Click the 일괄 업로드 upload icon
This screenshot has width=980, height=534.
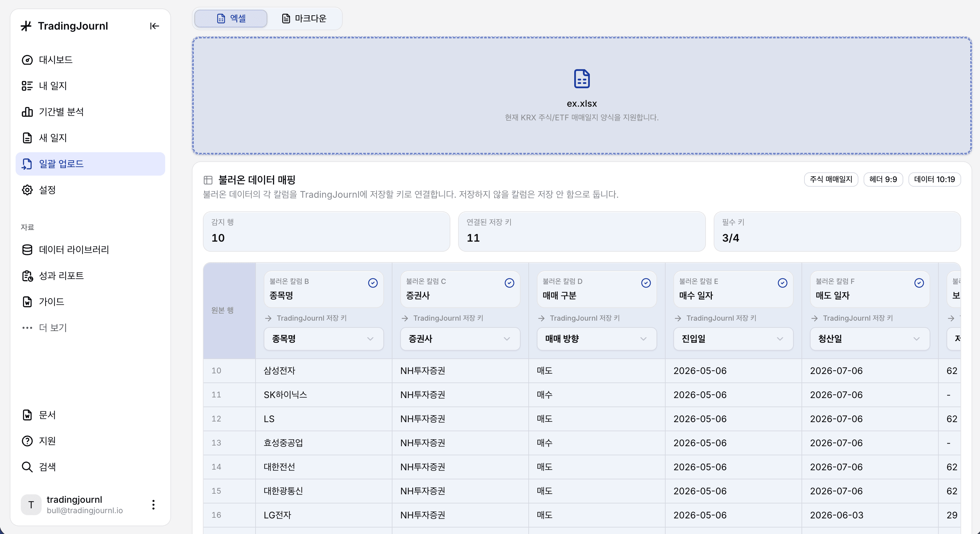coord(27,164)
